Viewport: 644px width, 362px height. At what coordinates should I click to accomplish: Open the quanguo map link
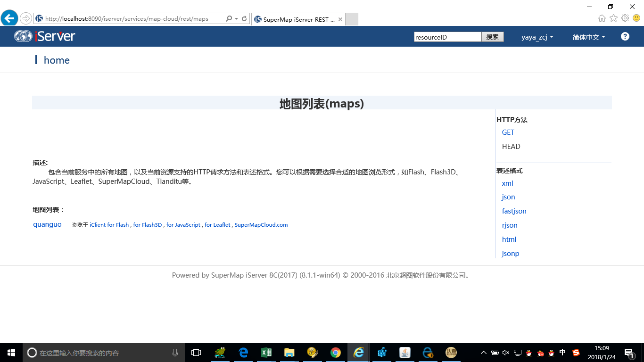47,224
